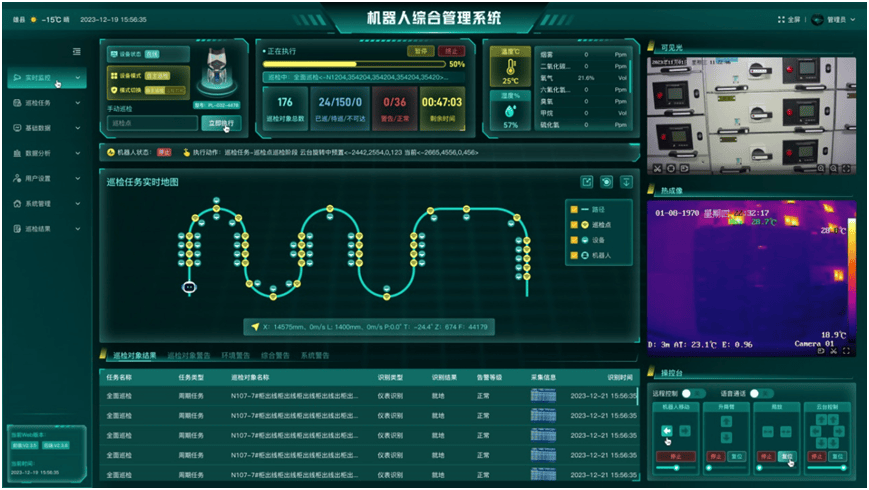Viewport: 869px width, 490px height.
Task: Click the 立即执行 execute button
Action: click(x=221, y=123)
